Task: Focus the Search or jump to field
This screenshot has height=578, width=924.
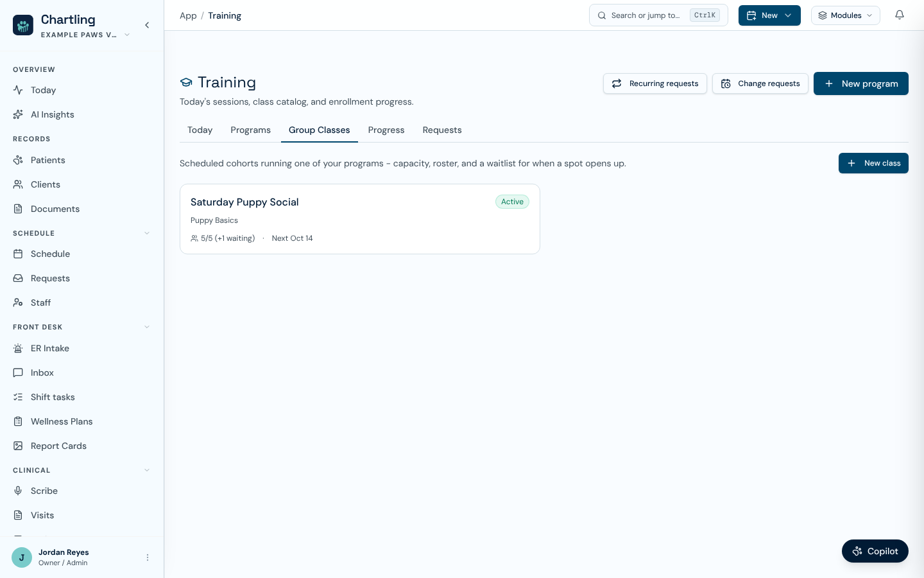Action: tap(658, 15)
